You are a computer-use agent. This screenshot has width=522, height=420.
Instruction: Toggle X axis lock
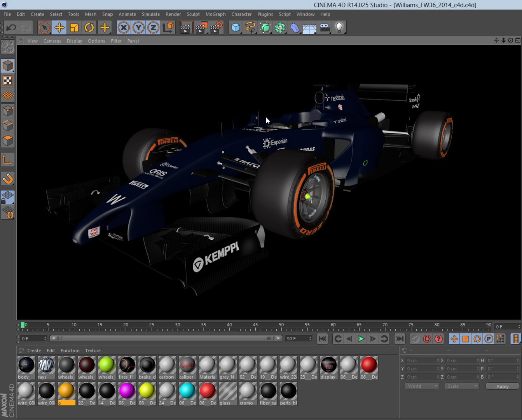pos(124,28)
